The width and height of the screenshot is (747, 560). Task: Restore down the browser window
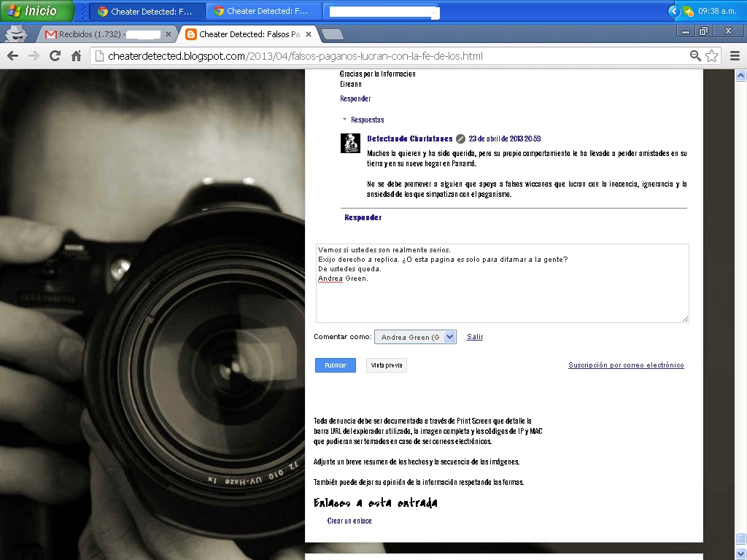[703, 31]
